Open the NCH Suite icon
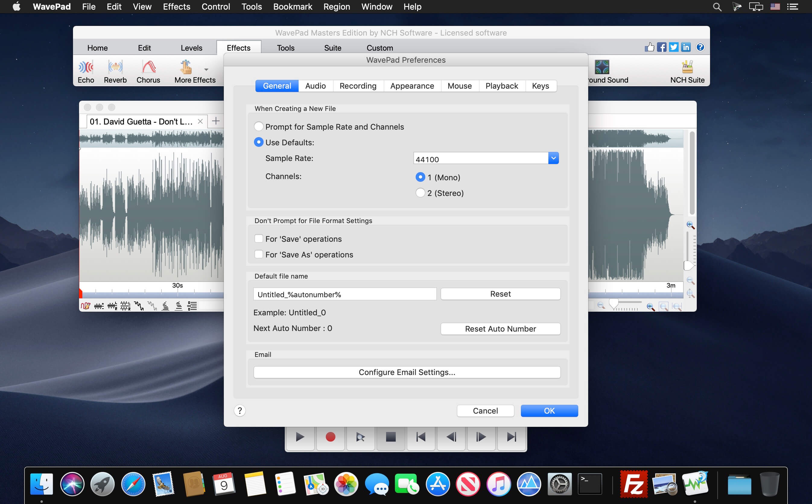 [x=687, y=68]
